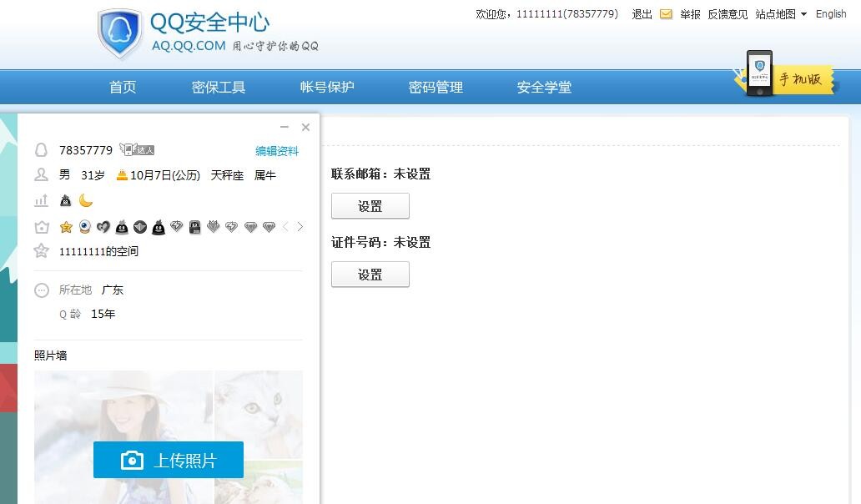Click 设置 button under 证件号码
The width and height of the screenshot is (861, 504).
pos(370,275)
